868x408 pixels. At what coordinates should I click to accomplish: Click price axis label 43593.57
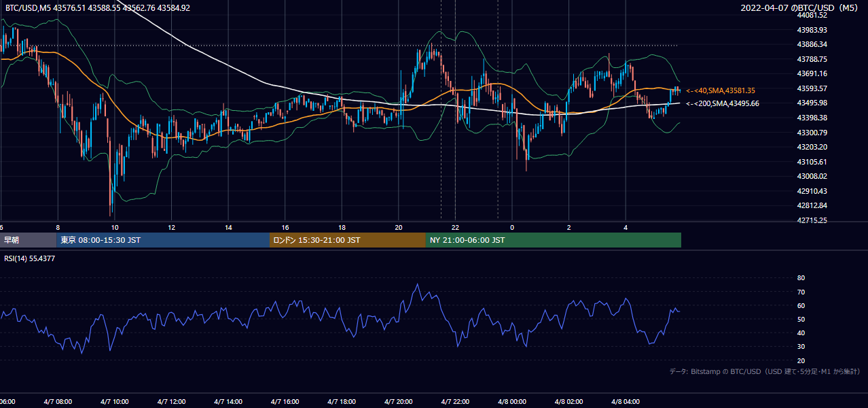point(812,88)
